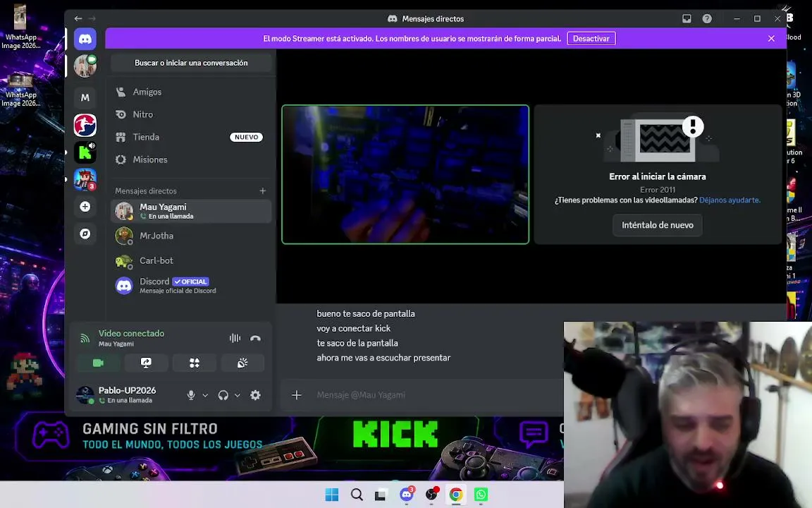The image size is (812, 508).
Task: Open the Misiones page
Action: (x=191, y=159)
